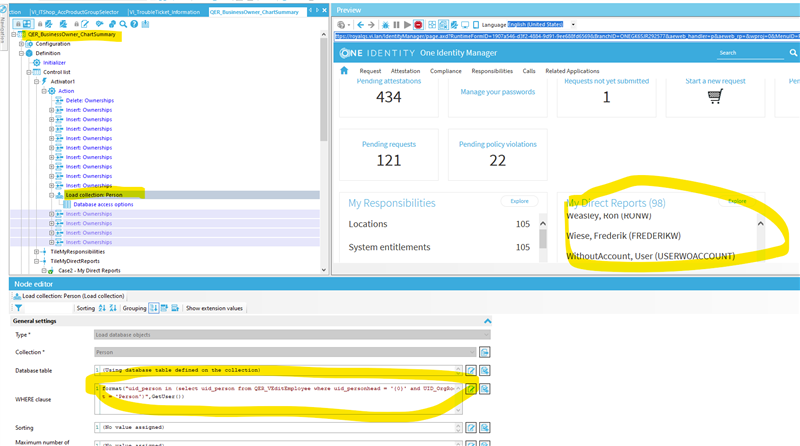Screen dimensions: 800x446
Task: Click the filter funnel icon in Node editor
Action: click(x=18, y=308)
